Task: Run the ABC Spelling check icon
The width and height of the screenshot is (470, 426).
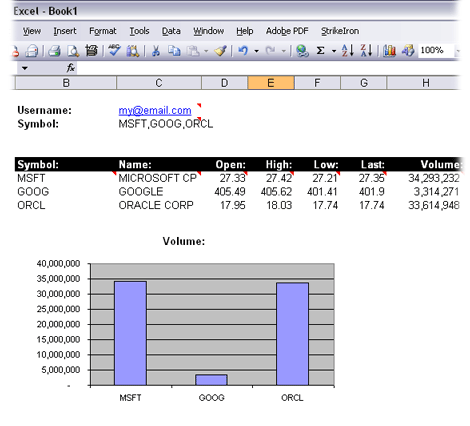Action: [114, 51]
